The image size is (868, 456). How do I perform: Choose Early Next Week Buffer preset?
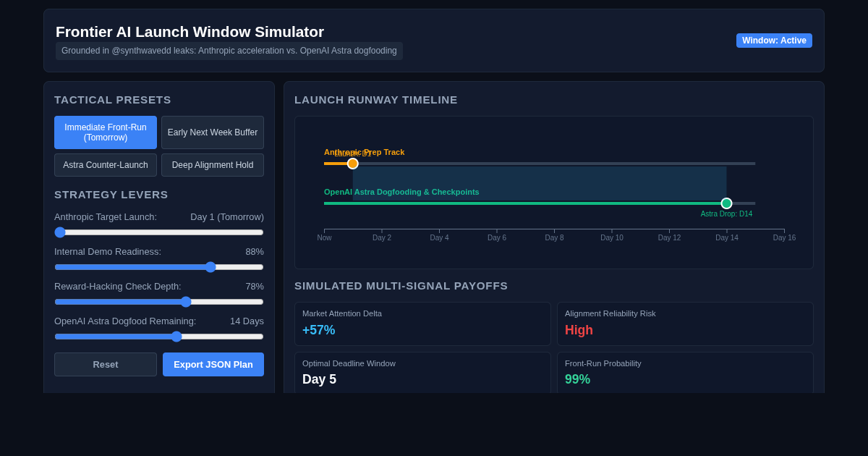point(213,132)
